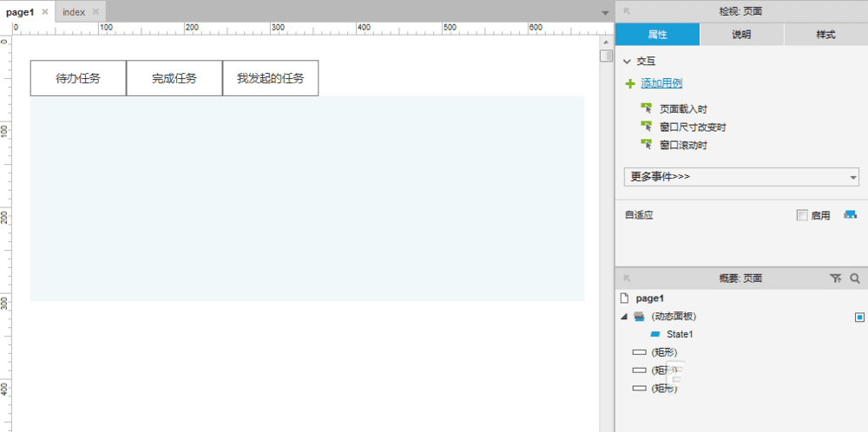868x432 pixels.
Task: Click the dynamic panel layers icon
Action: tap(639, 317)
